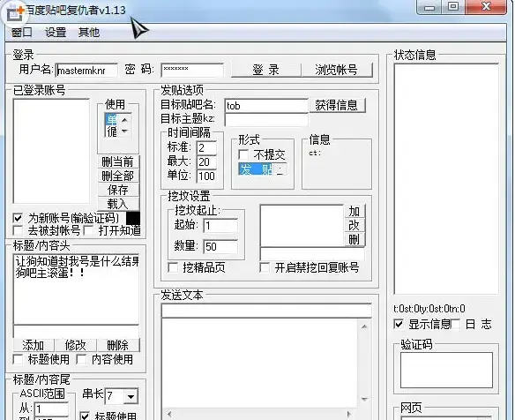Close the 百度贴吧复仇者 window
This screenshot has height=420, width=515.
(485, 7)
